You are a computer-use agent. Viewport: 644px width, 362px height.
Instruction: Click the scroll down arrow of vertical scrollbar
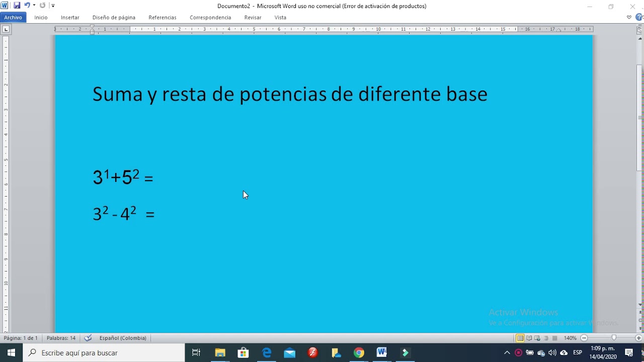click(640, 304)
